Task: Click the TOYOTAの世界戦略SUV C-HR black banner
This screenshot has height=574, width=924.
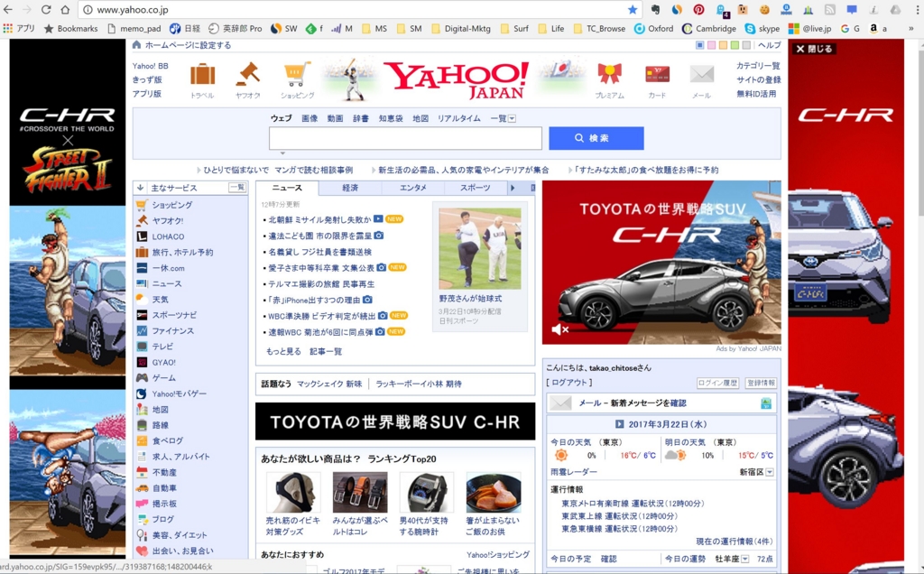Action: (x=395, y=421)
